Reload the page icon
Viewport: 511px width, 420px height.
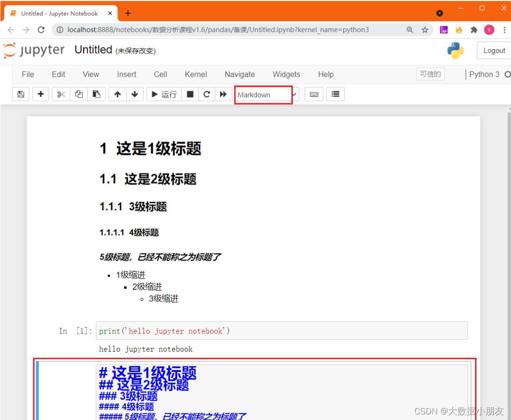pos(41,30)
